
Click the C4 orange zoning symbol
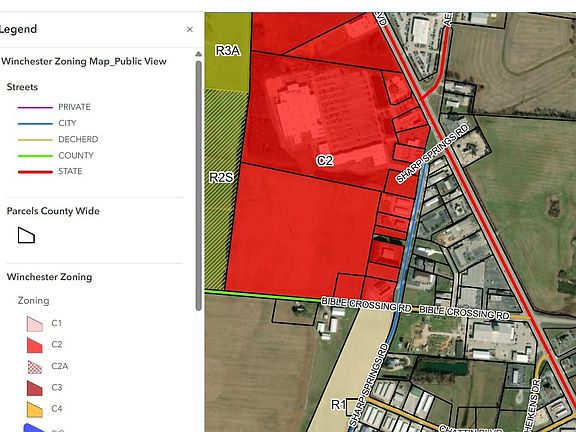35,409
